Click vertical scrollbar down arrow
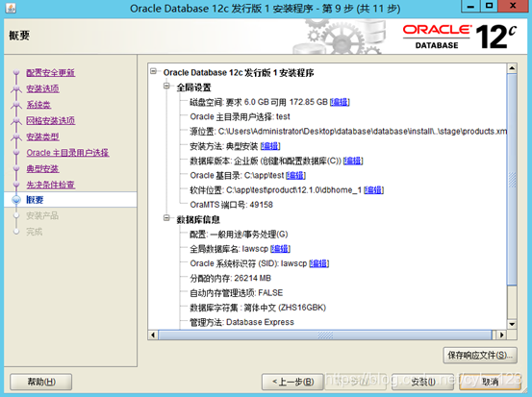The height and width of the screenshot is (397, 532). tap(512, 324)
